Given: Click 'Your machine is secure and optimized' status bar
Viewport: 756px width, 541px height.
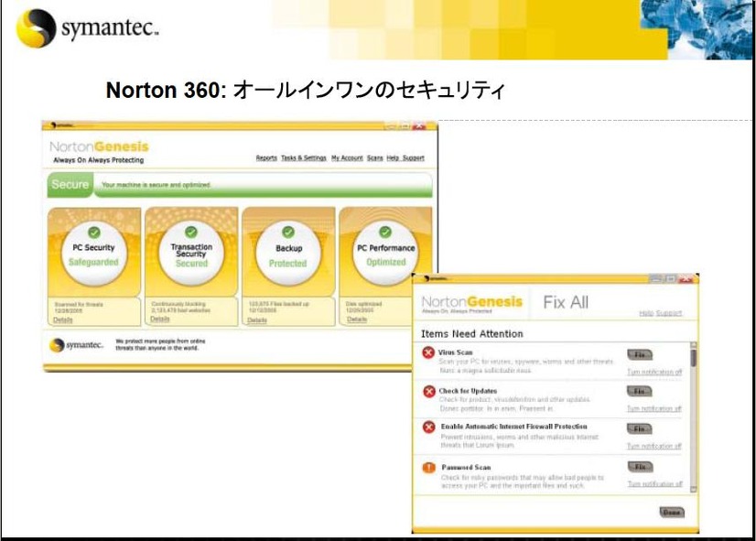Looking at the screenshot, I should pyautogui.click(x=263, y=185).
